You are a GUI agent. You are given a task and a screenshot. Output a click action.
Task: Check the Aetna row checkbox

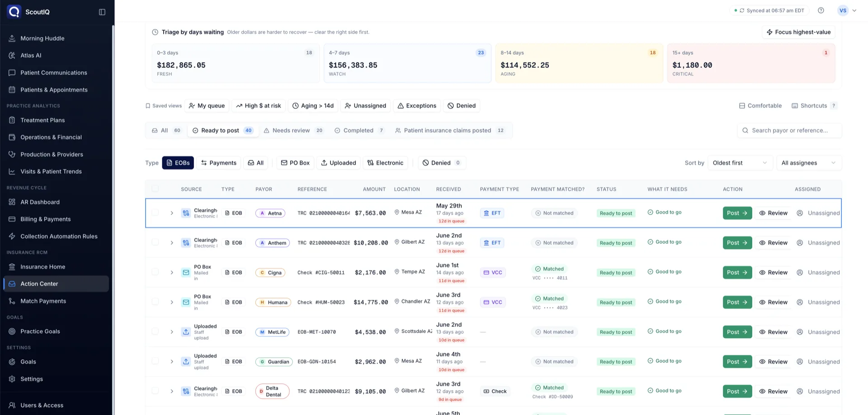155,213
